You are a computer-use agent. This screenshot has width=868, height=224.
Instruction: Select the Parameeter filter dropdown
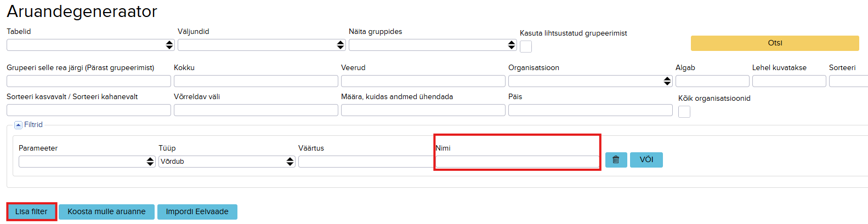tap(87, 162)
